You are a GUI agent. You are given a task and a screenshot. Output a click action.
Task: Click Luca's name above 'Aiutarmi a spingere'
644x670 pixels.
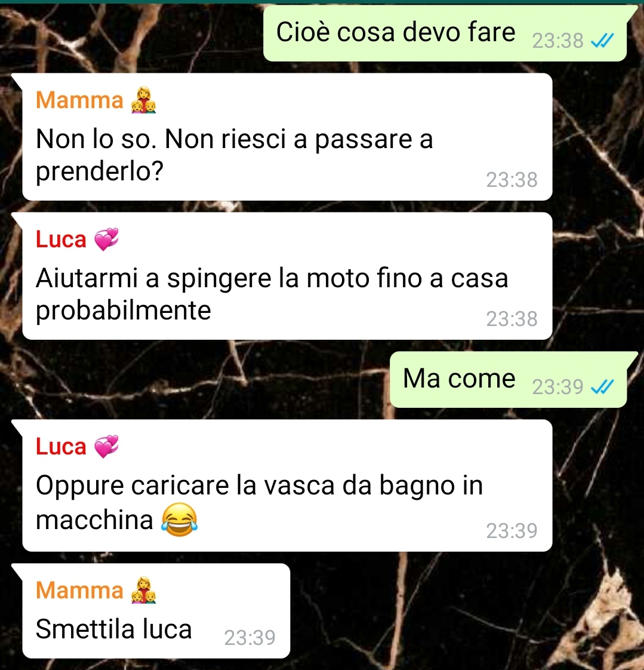click(x=61, y=239)
